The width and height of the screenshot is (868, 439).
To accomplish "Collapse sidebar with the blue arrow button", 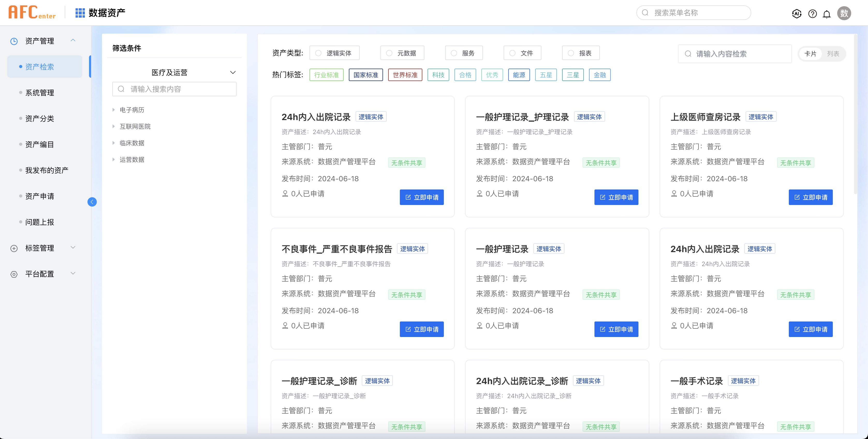I will point(92,202).
